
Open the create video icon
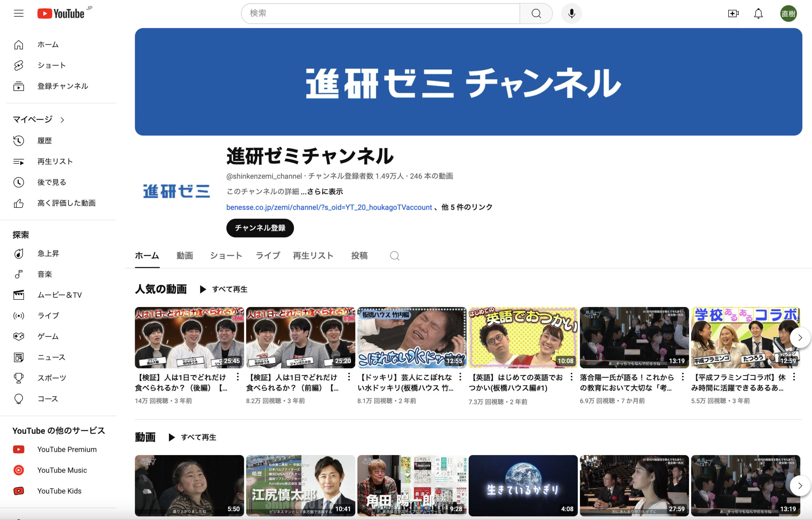tap(733, 14)
